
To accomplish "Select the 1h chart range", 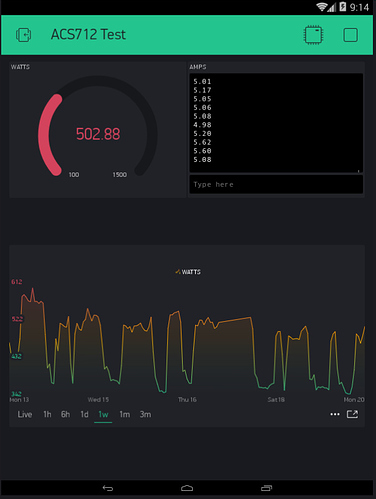I will [47, 414].
